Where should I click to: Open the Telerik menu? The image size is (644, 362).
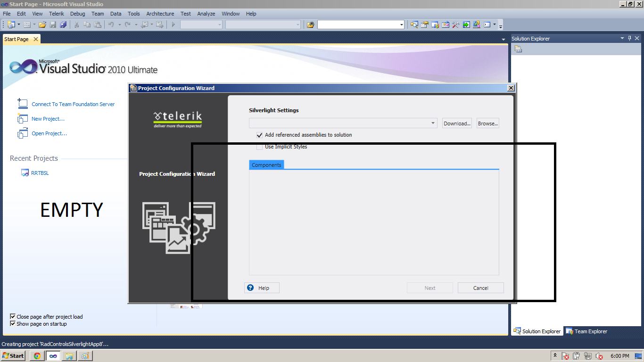click(x=57, y=14)
